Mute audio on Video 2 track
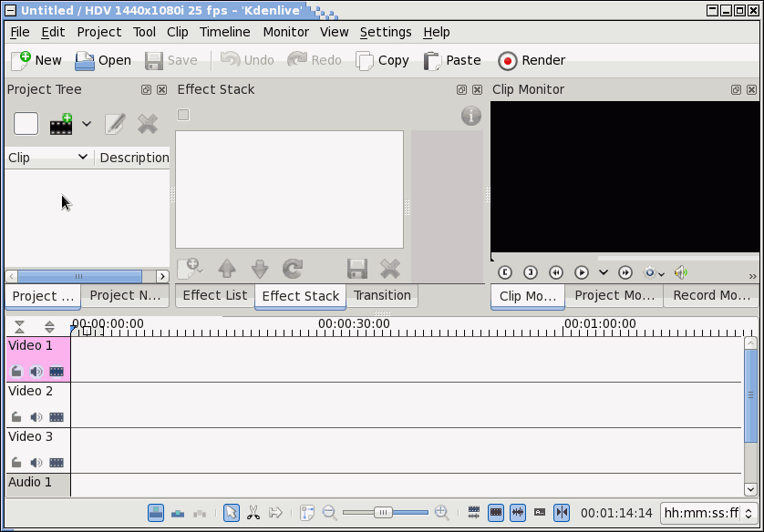Viewport: 764px width, 532px height. [36, 417]
